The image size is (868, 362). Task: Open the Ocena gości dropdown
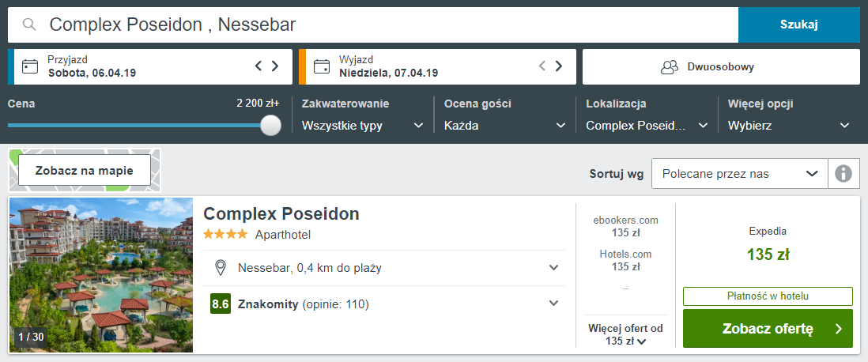coord(505,126)
